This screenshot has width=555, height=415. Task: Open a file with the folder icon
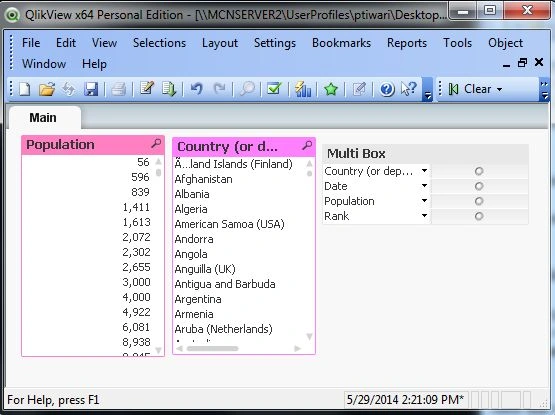tap(47, 89)
